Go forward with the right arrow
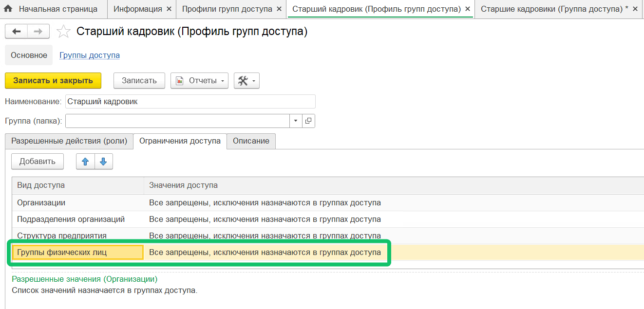 (x=38, y=32)
